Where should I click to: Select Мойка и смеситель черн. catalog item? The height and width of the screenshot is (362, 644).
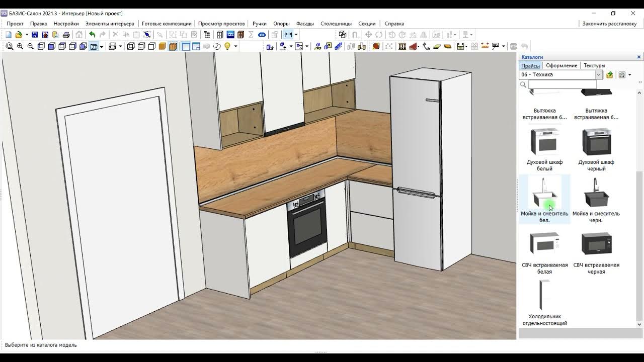[596, 199]
